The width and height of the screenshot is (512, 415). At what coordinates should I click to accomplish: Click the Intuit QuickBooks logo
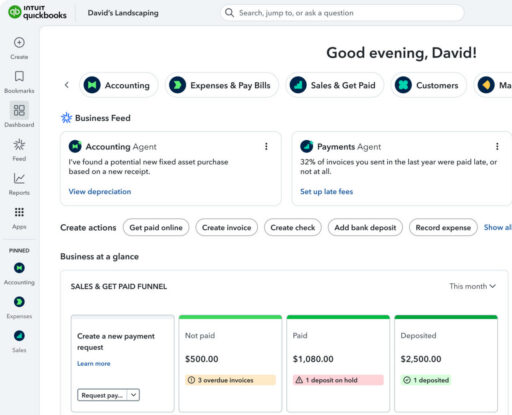[37, 12]
